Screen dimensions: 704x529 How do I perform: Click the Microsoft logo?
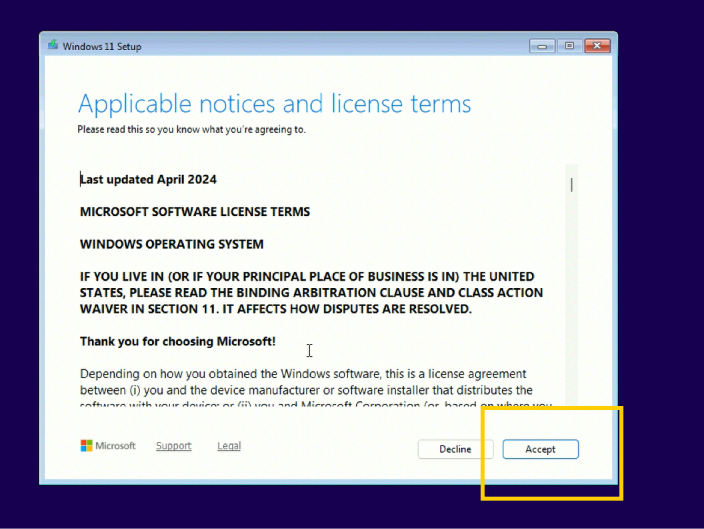click(x=108, y=445)
